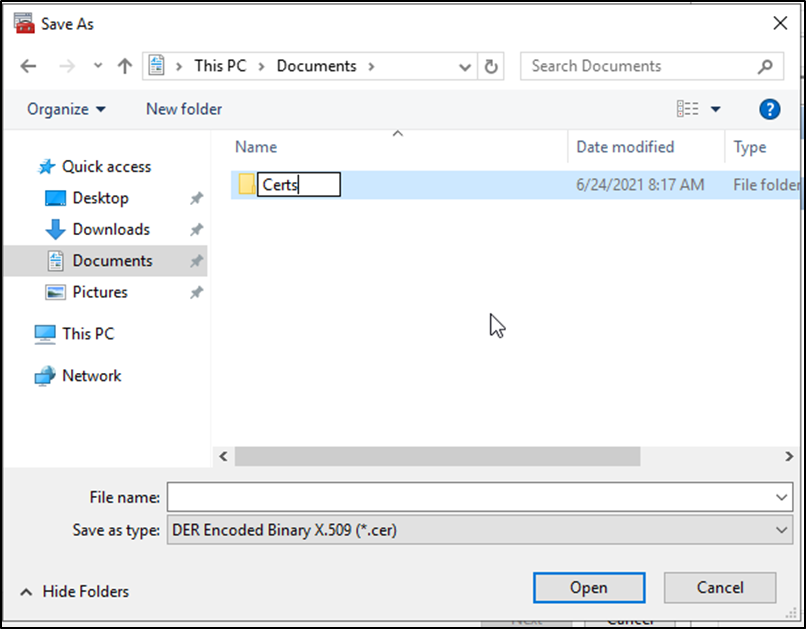
Task: Click the Open button
Action: [589, 588]
